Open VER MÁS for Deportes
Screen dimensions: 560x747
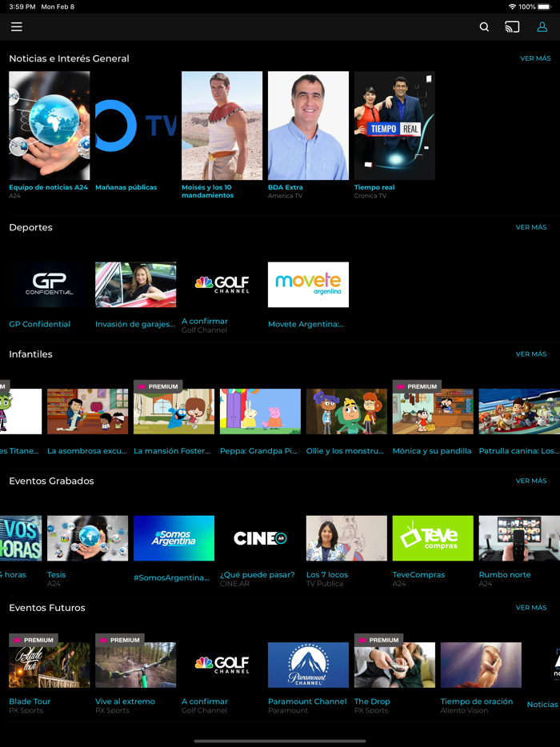(531, 227)
